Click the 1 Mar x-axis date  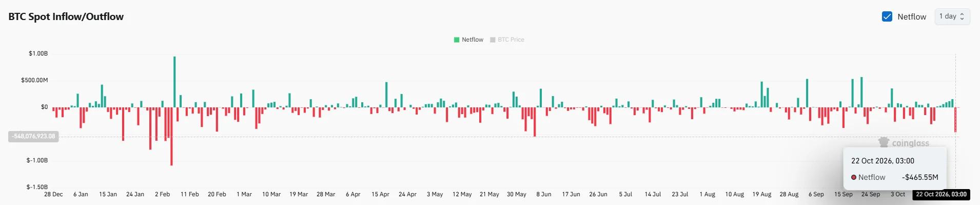tap(244, 194)
